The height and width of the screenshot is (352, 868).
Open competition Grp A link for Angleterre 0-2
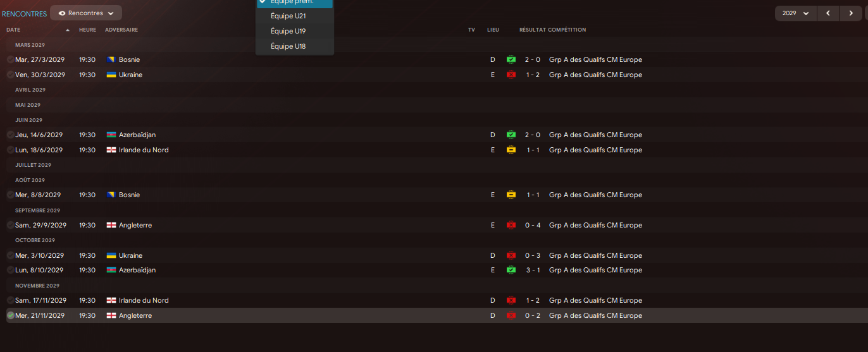tap(595, 315)
